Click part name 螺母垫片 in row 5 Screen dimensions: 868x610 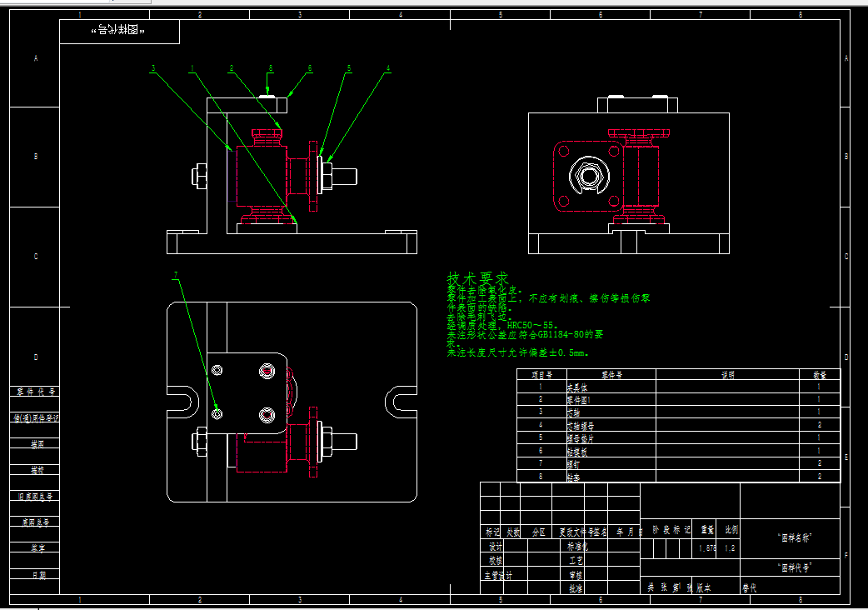click(x=580, y=439)
